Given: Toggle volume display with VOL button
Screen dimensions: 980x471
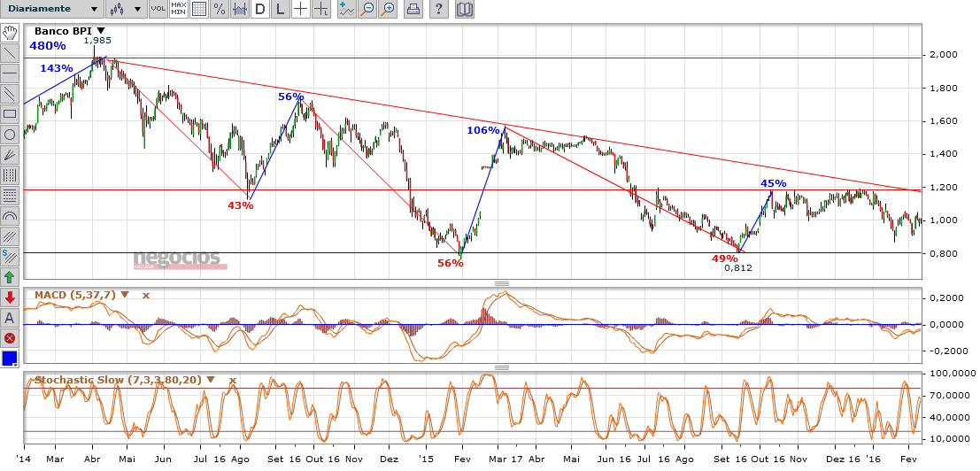Looking at the screenshot, I should tap(158, 10).
